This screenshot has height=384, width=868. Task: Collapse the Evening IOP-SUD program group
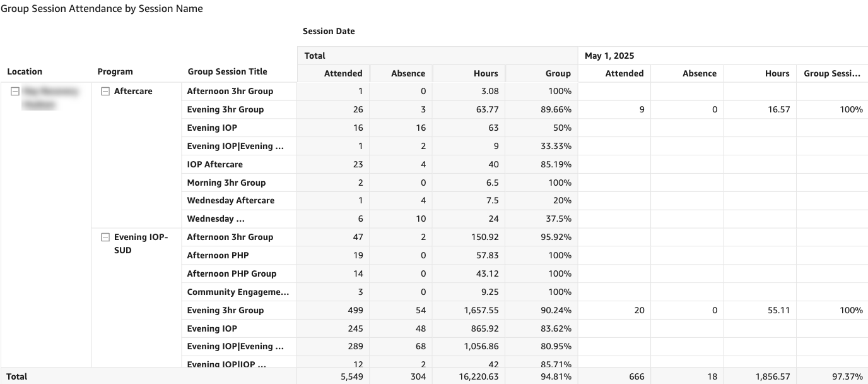pyautogui.click(x=106, y=237)
